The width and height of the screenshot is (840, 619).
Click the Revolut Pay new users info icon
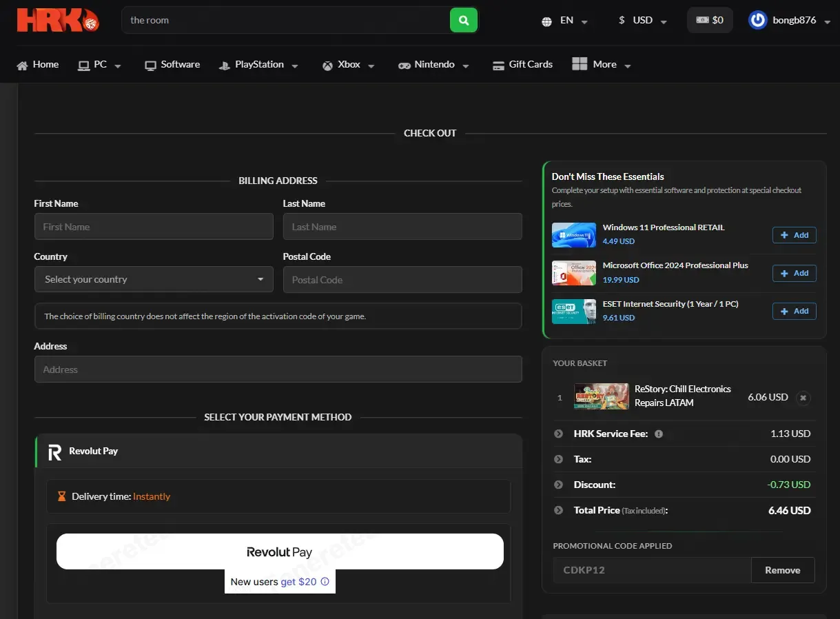tap(325, 582)
